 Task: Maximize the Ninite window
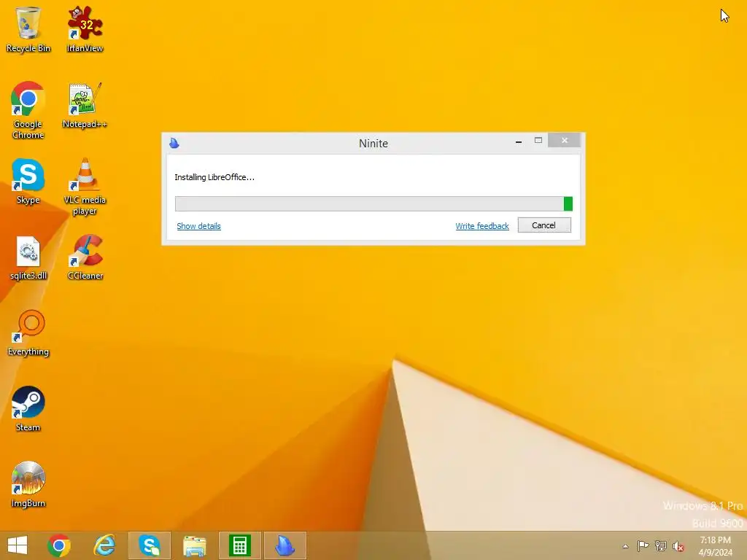tap(538, 141)
